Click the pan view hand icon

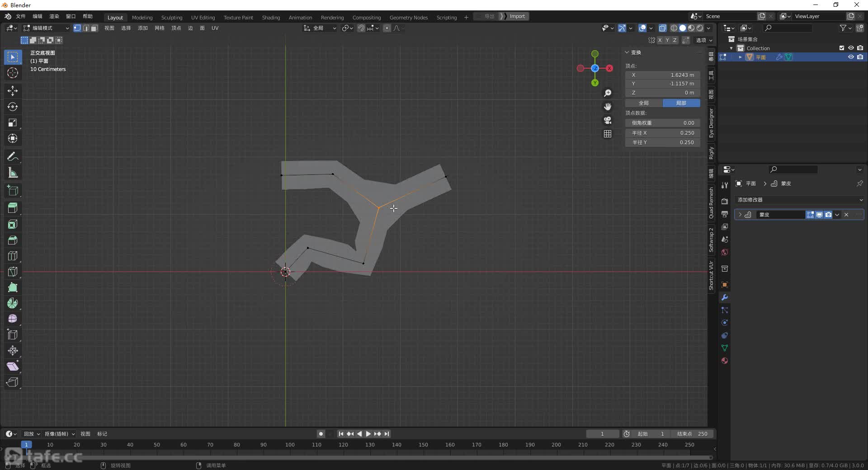pyautogui.click(x=608, y=107)
